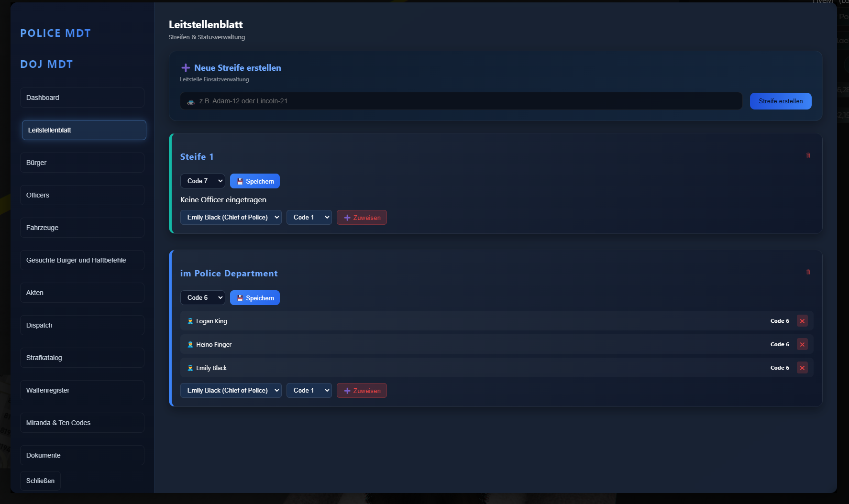
Task: Delete the Steife 1 patrol via trash icon
Action: click(x=808, y=155)
